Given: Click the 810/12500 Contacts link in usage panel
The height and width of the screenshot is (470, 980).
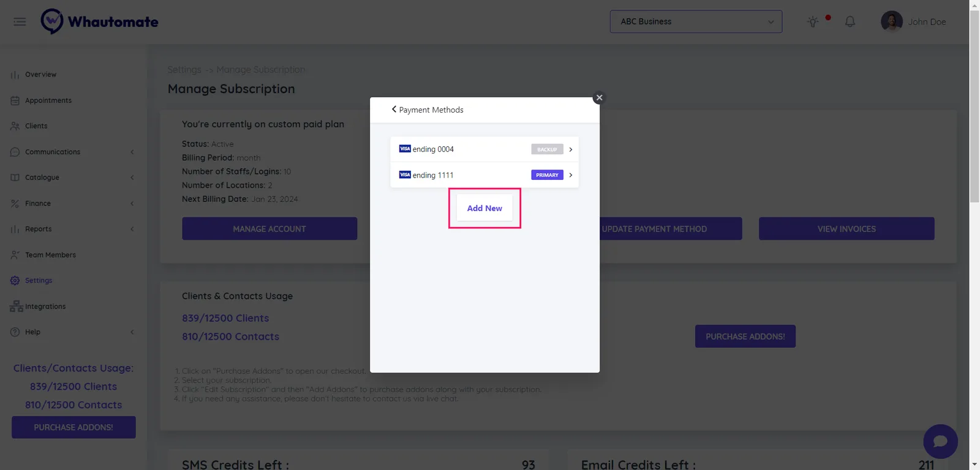Looking at the screenshot, I should pos(230,337).
